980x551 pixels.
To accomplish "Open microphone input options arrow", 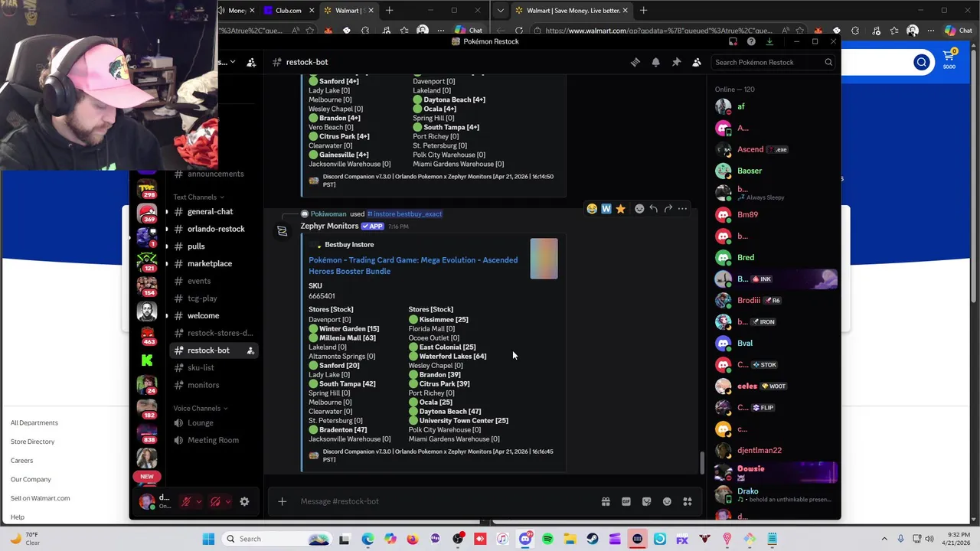I will [x=198, y=502].
